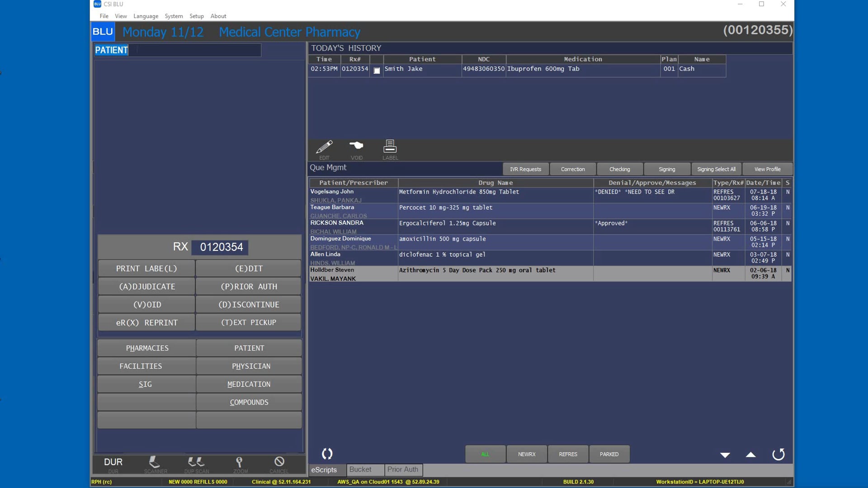Click the Zoom icon
Screen dimensions: 868x488
240,462
